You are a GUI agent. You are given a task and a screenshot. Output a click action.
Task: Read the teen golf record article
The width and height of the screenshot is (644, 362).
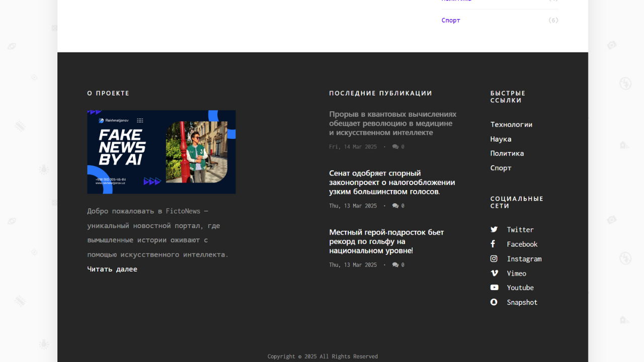[x=386, y=241]
